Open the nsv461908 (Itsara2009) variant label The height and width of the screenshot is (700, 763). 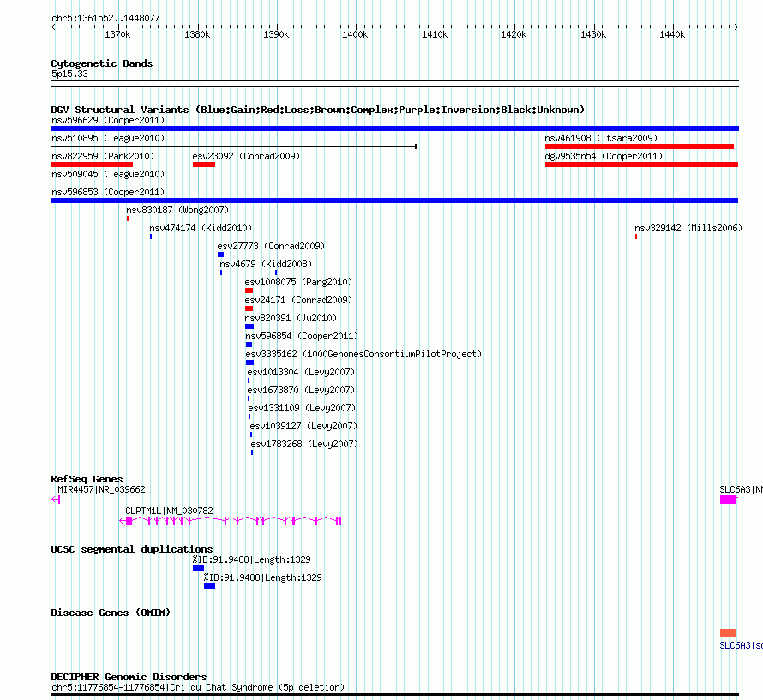pos(601,138)
